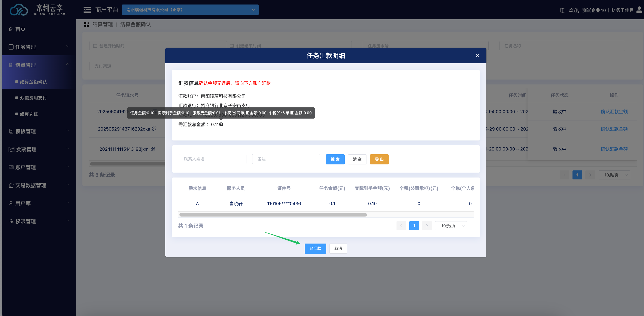This screenshot has width=644, height=316.
Task: Click the dialog table's horizontal scrollbar
Action: 273,215
